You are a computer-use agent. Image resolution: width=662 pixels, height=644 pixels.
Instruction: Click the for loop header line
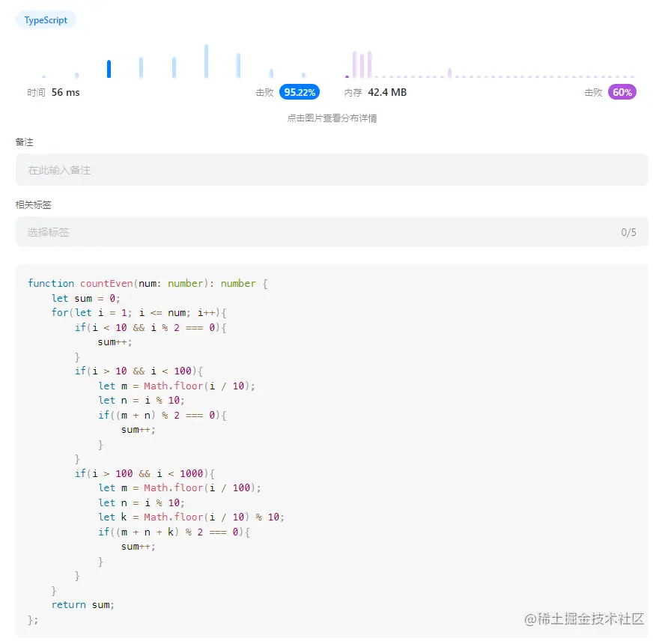point(139,313)
